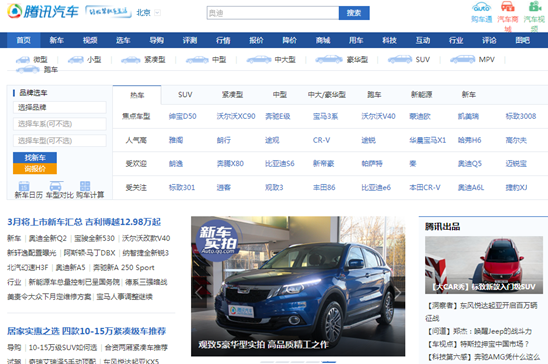Select the 跑车 car type icon

click(x=28, y=70)
